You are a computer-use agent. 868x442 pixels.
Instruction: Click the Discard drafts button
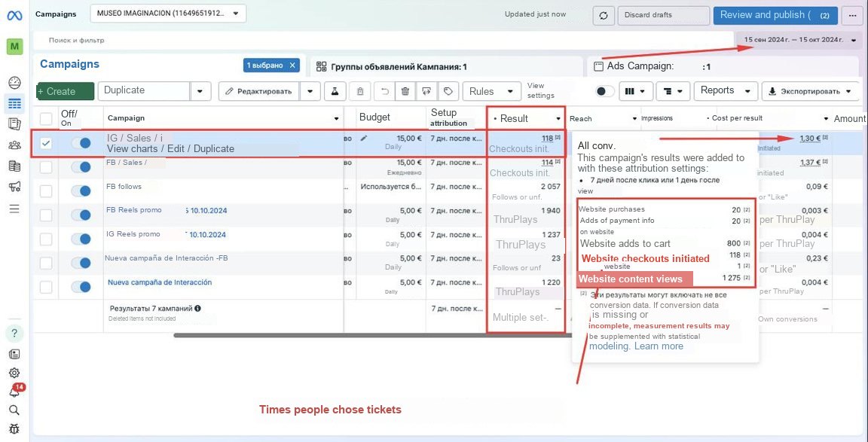(664, 16)
